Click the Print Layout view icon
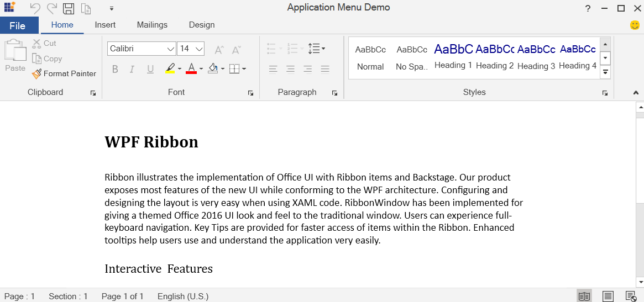The image size is (644, 302). click(608, 296)
